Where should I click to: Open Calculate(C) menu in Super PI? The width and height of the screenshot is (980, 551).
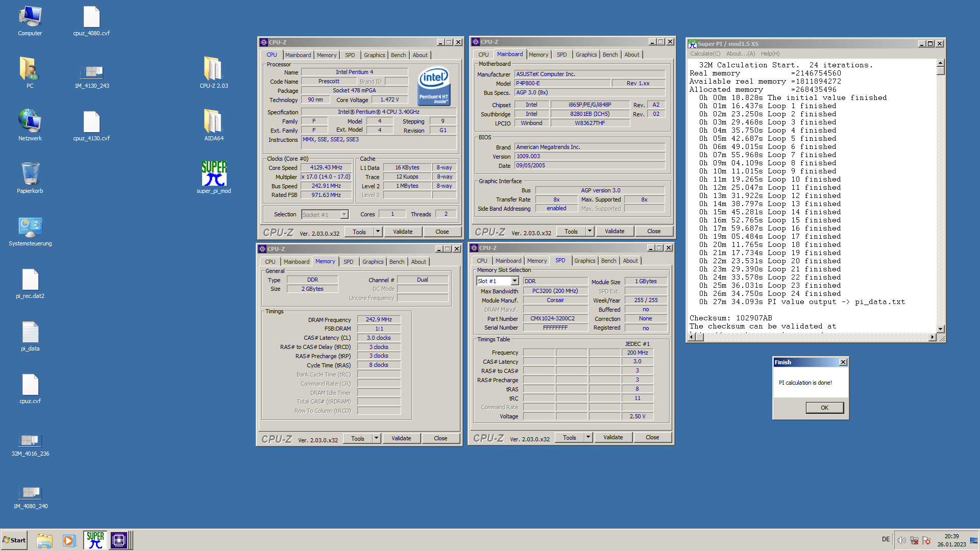point(705,54)
